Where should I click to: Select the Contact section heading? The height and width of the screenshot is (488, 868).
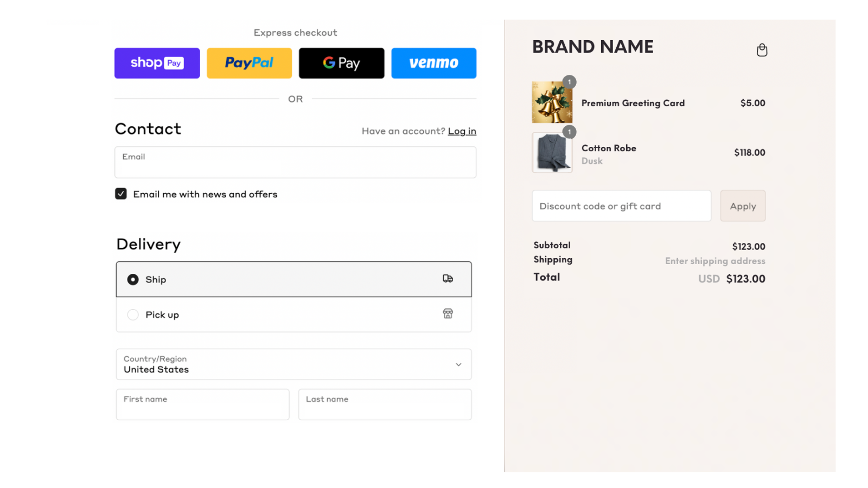(x=148, y=129)
